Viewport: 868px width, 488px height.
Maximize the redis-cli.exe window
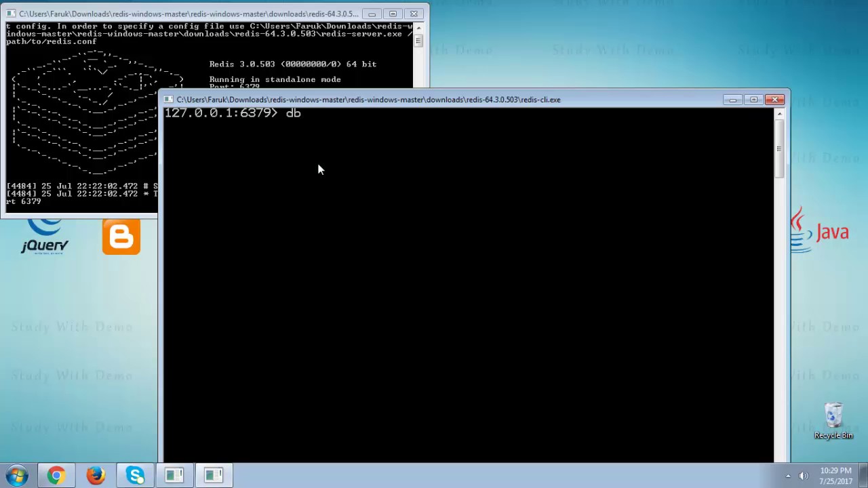coord(753,100)
